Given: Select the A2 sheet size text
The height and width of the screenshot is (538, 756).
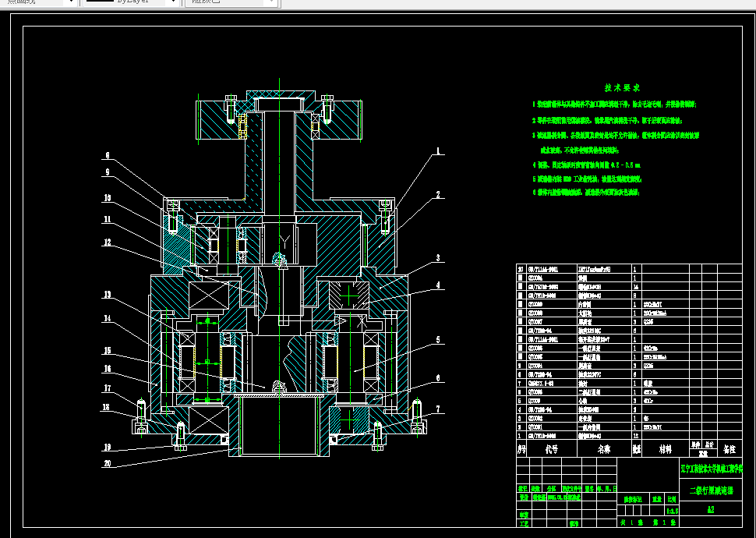Looking at the screenshot, I should (711, 509).
